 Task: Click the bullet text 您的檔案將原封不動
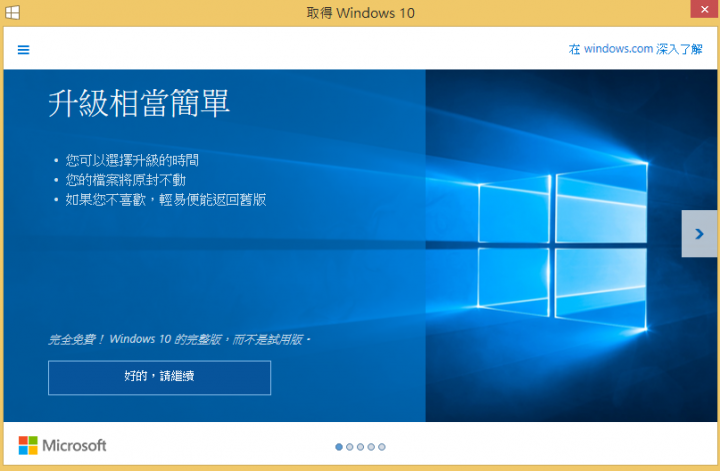[x=125, y=180]
